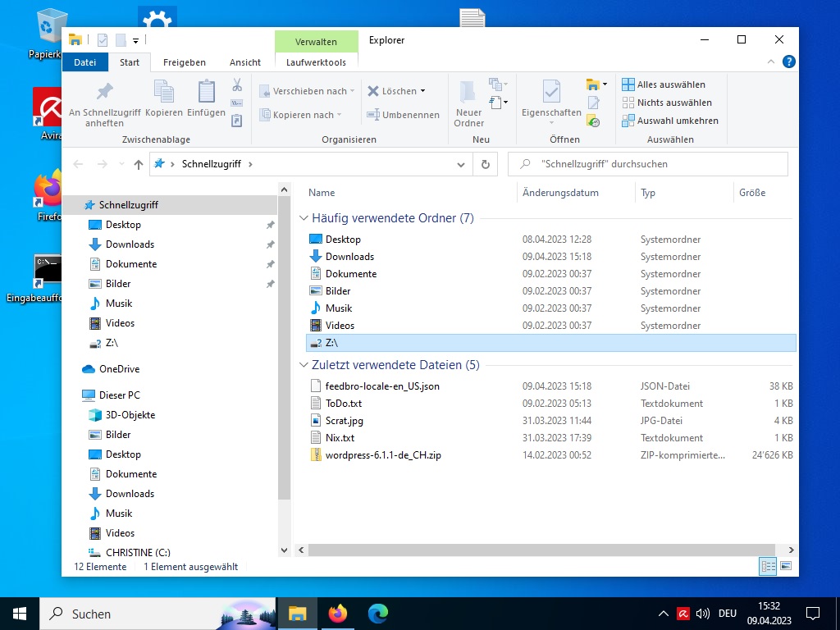Switch to the Freigeben ribbon tab
This screenshot has height=630, width=840.
[185, 62]
